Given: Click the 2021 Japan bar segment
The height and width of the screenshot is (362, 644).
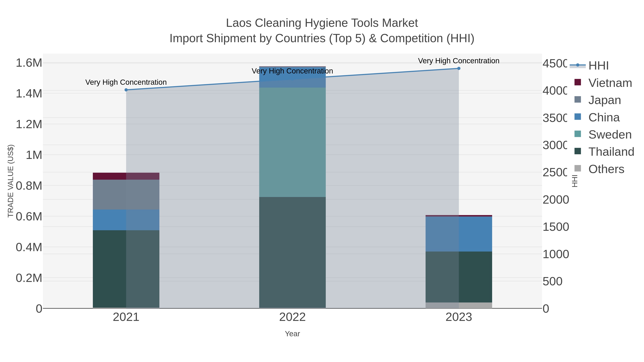Looking at the screenshot, I should [126, 195].
